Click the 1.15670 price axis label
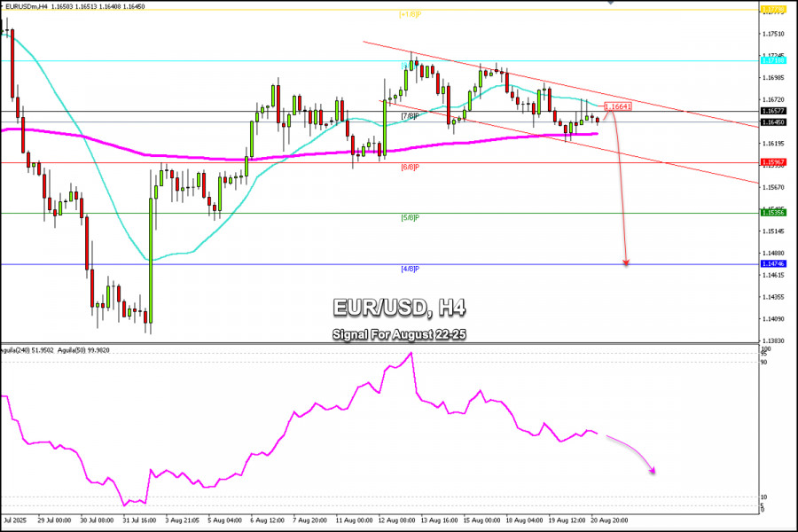The height and width of the screenshot is (532, 798). (x=773, y=187)
